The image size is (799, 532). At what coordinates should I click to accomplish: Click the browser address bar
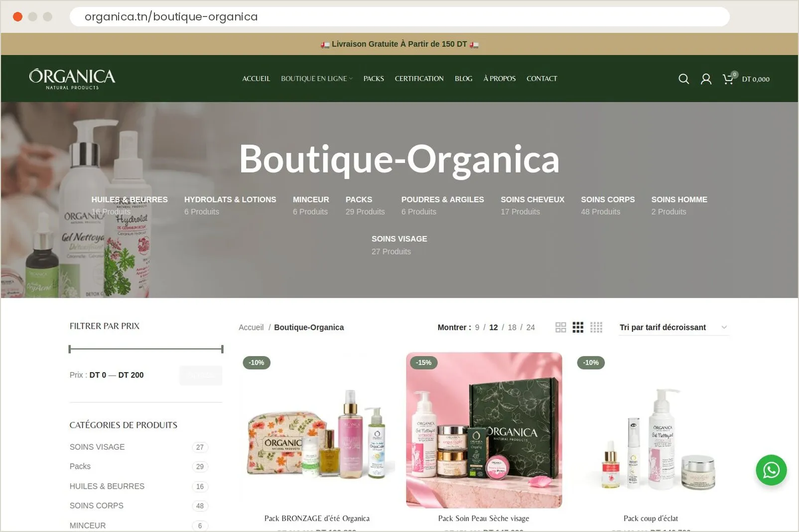(x=399, y=16)
